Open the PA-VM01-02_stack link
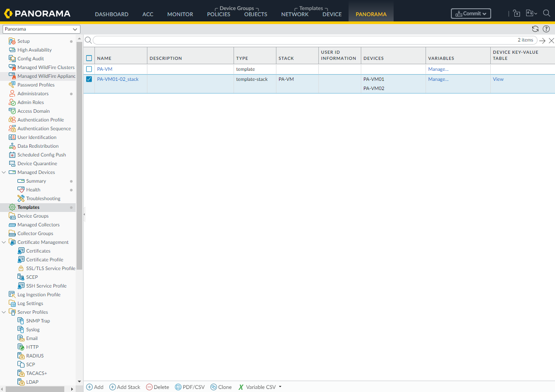Viewport: 555px width, 392px height. (118, 79)
